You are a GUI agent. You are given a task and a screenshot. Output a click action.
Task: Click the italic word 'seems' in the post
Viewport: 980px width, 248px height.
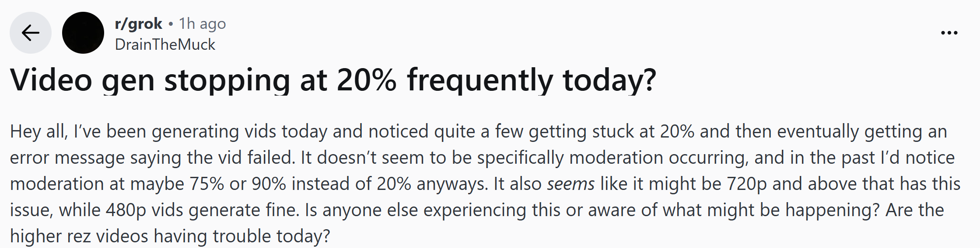click(x=571, y=184)
